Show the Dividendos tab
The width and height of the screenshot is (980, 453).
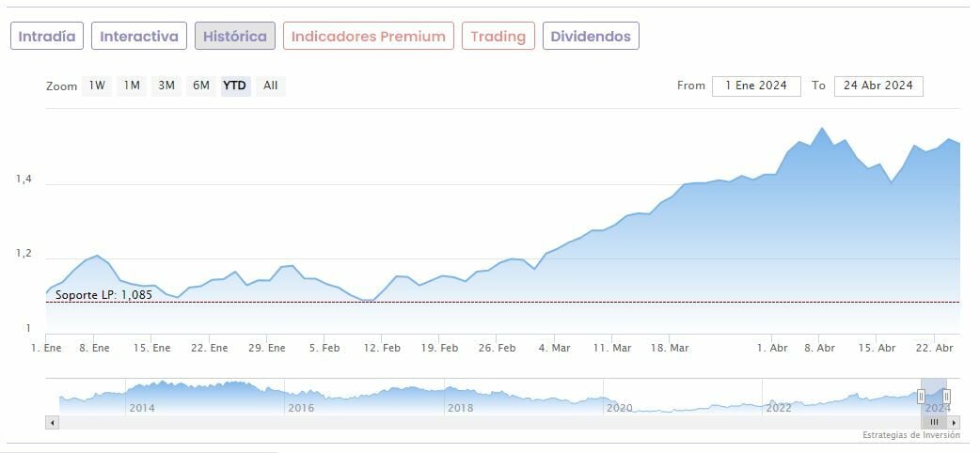[x=592, y=37]
